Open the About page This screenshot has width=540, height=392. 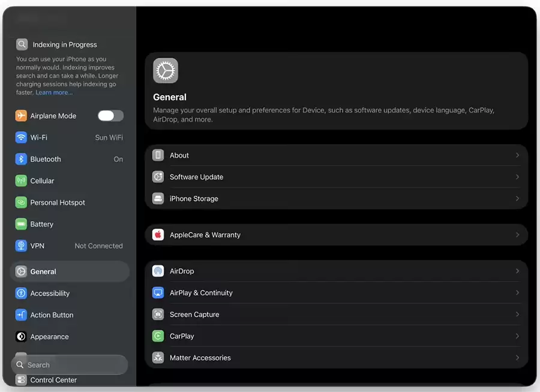click(x=337, y=155)
